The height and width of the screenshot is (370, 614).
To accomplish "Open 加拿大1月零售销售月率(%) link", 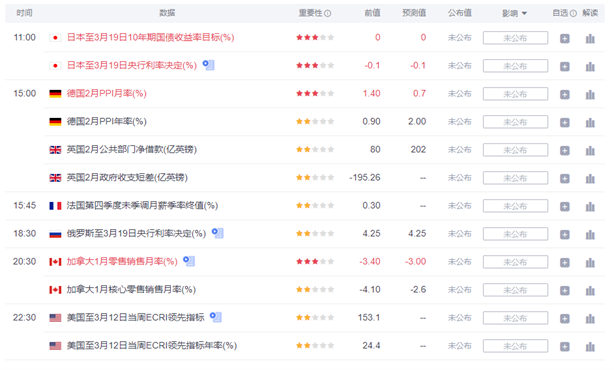I will click(x=122, y=261).
